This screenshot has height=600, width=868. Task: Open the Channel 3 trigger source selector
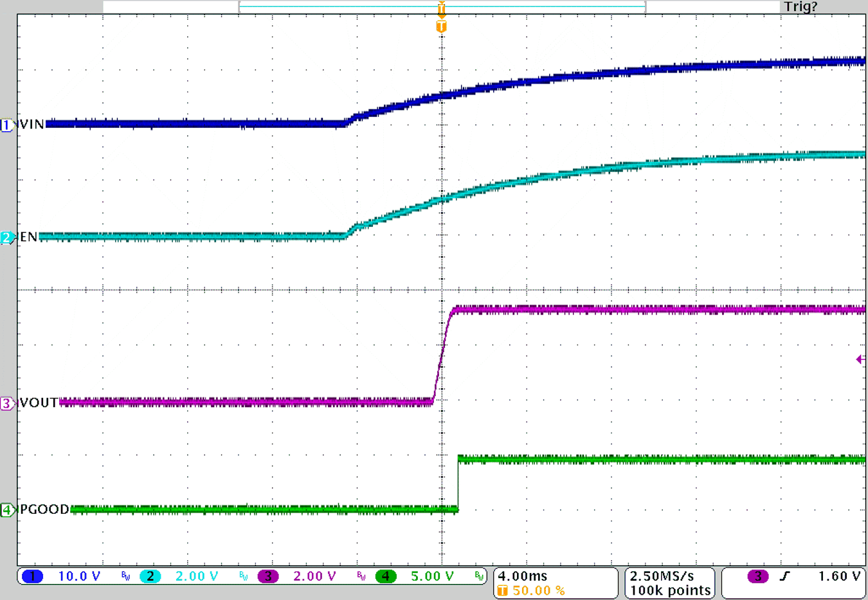(x=759, y=576)
